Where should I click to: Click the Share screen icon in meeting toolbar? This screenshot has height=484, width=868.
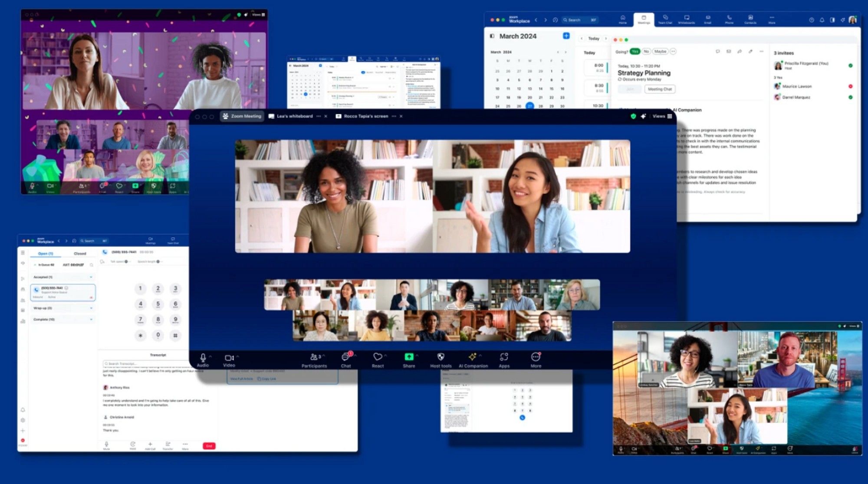click(409, 357)
